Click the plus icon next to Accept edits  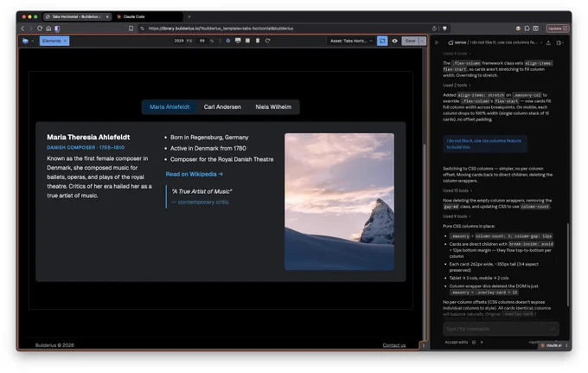point(482,342)
